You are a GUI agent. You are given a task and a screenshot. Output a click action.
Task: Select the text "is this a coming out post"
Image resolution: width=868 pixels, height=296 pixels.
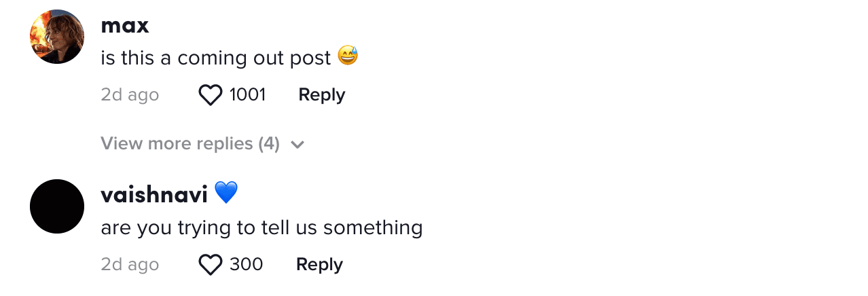pos(216,58)
